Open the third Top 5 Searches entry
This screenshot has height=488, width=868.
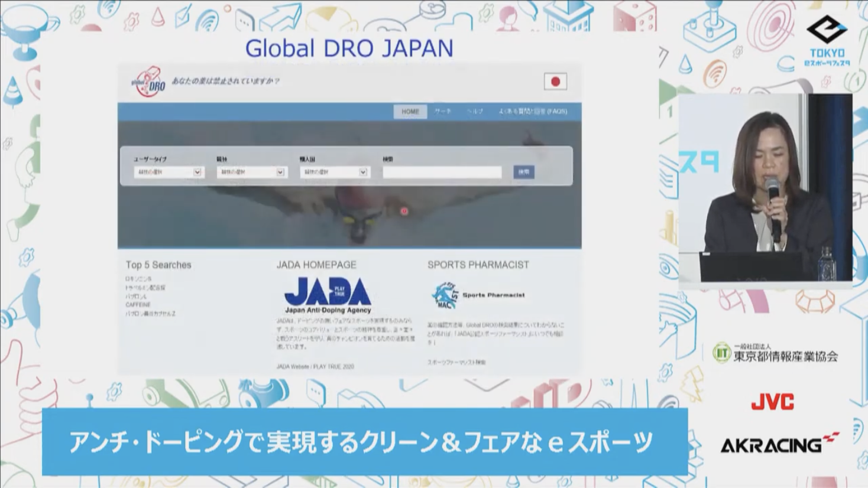click(x=135, y=297)
